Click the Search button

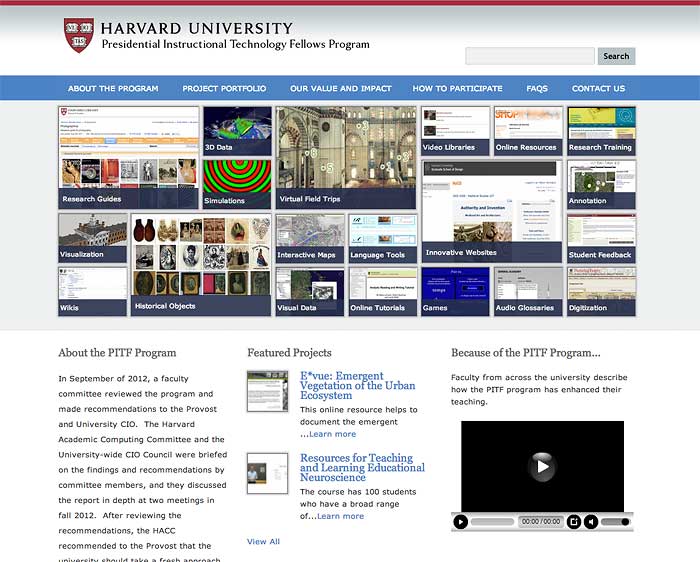[x=616, y=56]
